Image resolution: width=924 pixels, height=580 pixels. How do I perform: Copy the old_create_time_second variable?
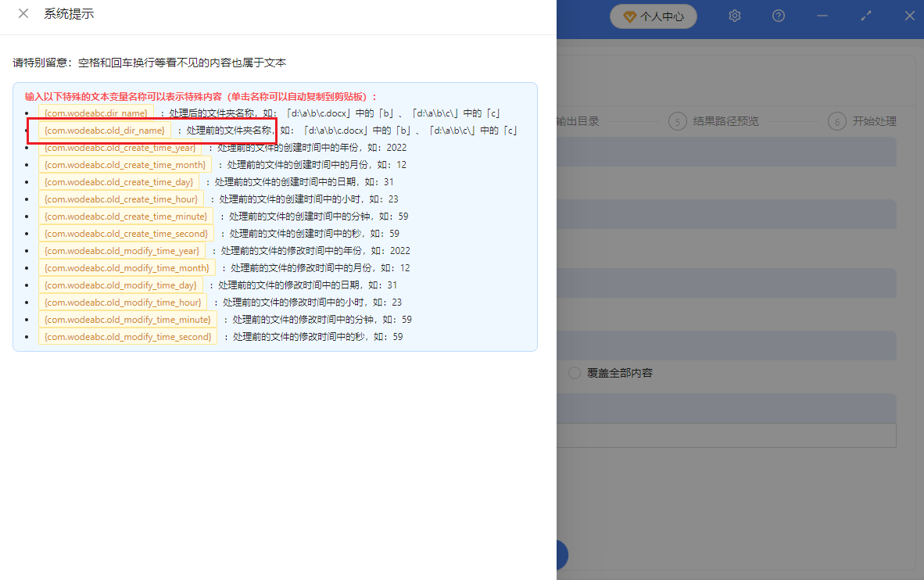127,233
